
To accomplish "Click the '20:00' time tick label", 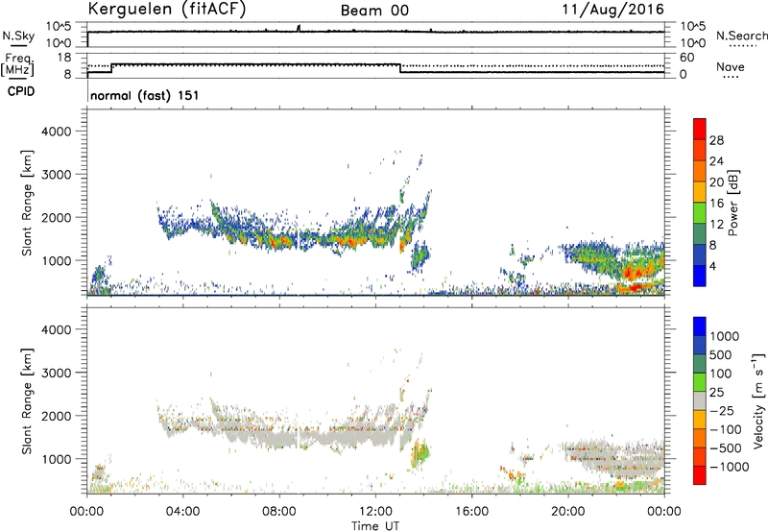I will pos(568,512).
